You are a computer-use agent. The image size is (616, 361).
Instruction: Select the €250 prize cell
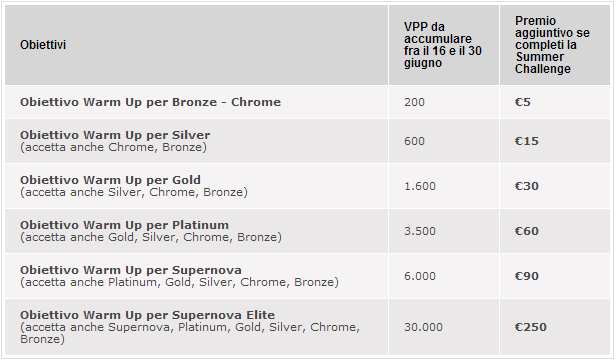(x=555, y=327)
